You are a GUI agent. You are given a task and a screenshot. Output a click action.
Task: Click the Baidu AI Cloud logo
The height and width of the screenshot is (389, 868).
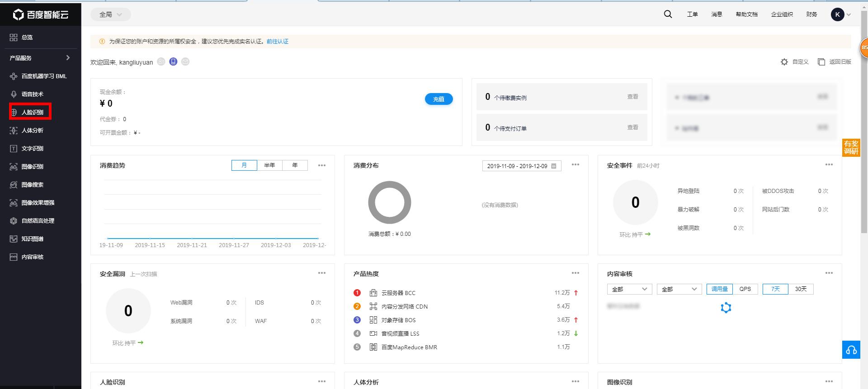click(41, 14)
